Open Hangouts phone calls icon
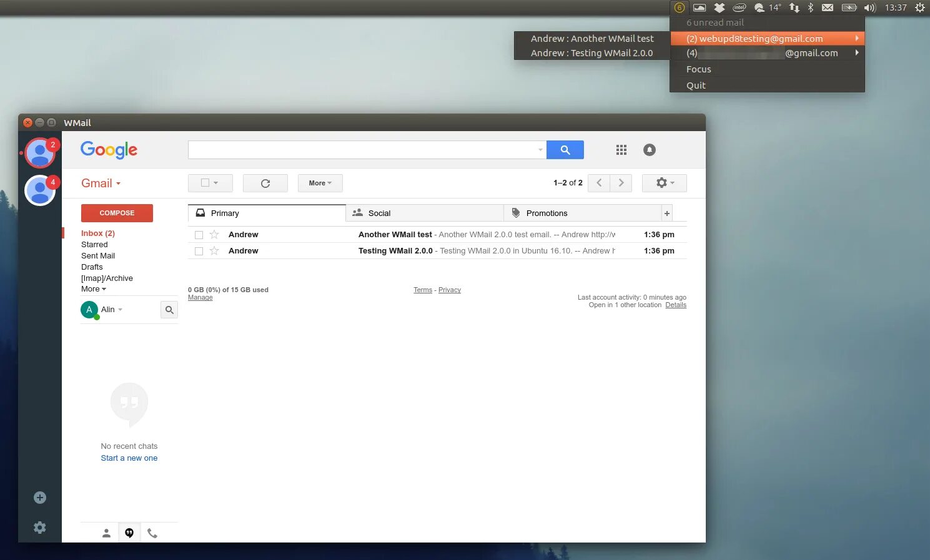Image resolution: width=930 pixels, height=560 pixels. (x=152, y=533)
